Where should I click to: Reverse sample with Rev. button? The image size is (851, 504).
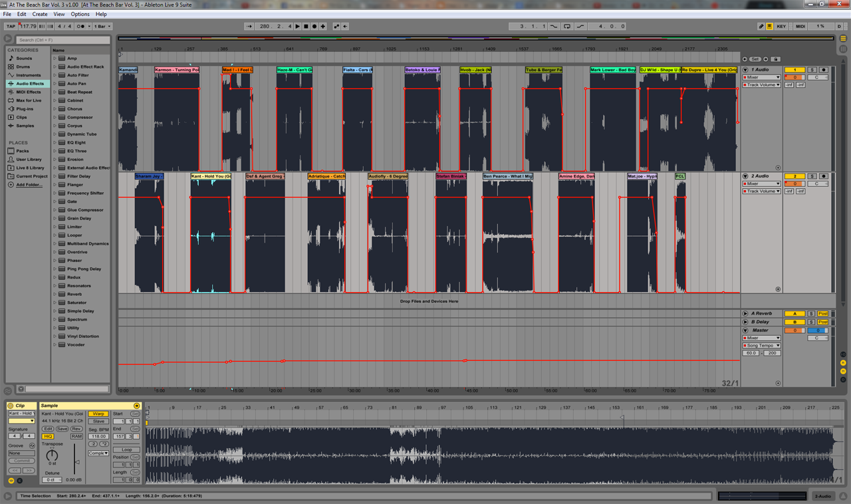pyautogui.click(x=76, y=429)
